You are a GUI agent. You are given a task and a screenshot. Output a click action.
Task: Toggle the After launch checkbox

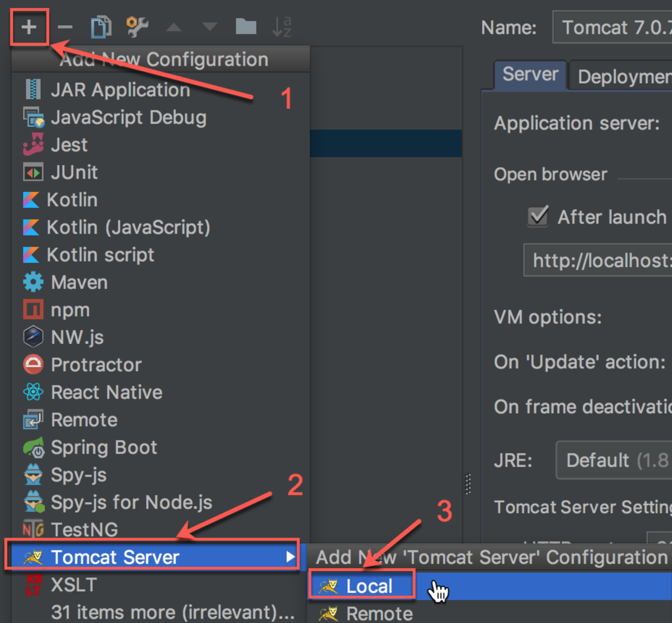[538, 216]
